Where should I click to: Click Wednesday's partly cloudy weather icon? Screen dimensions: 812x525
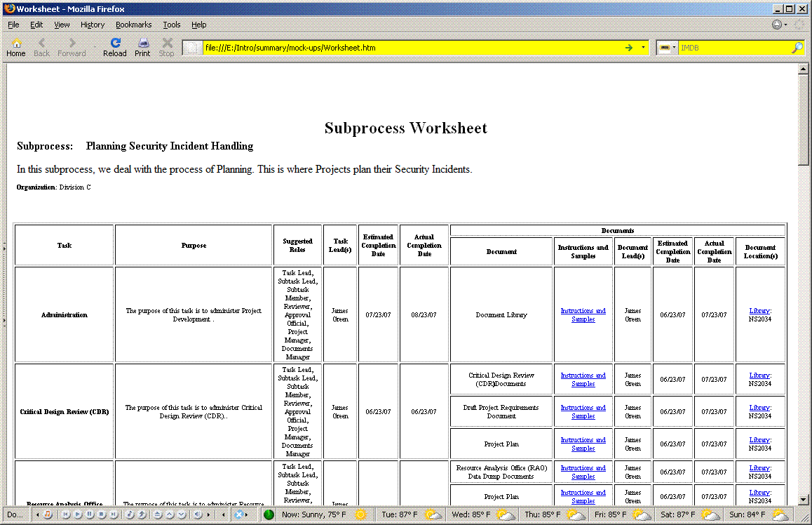tap(506, 514)
